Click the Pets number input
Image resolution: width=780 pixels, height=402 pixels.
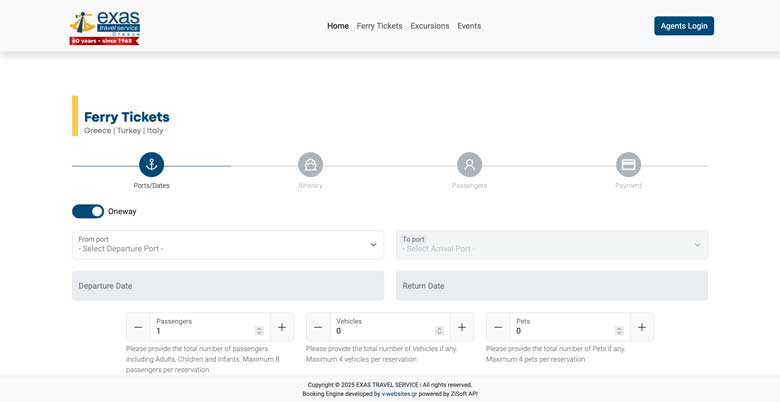pyautogui.click(x=570, y=327)
